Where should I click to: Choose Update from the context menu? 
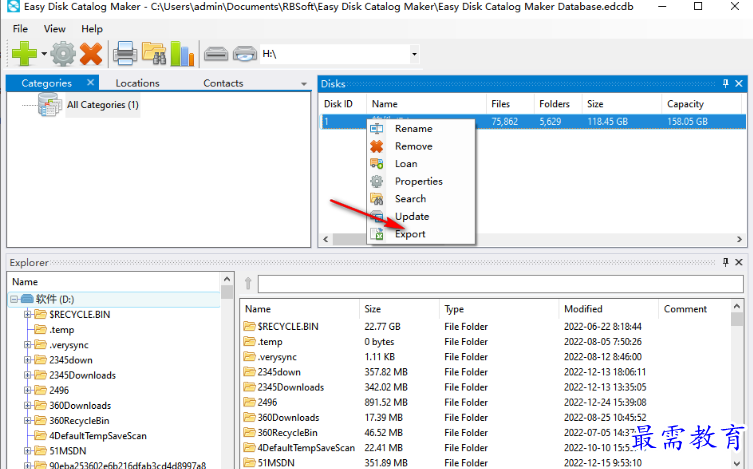pos(421,216)
